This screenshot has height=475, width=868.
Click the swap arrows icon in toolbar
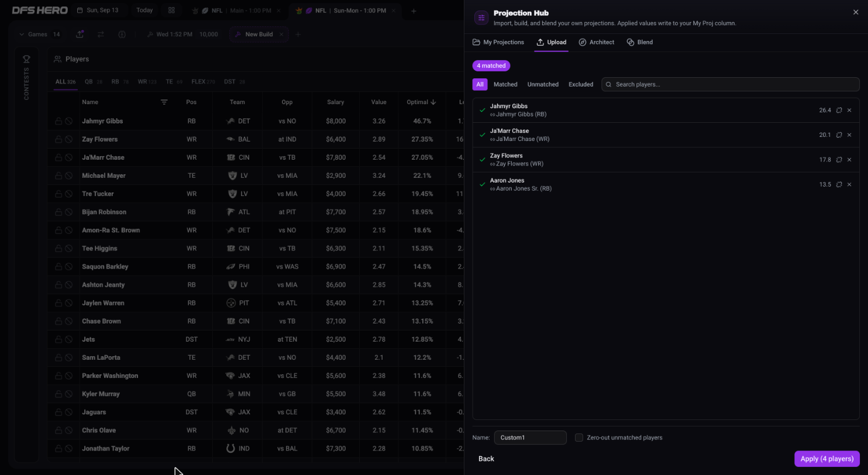pyautogui.click(x=101, y=34)
